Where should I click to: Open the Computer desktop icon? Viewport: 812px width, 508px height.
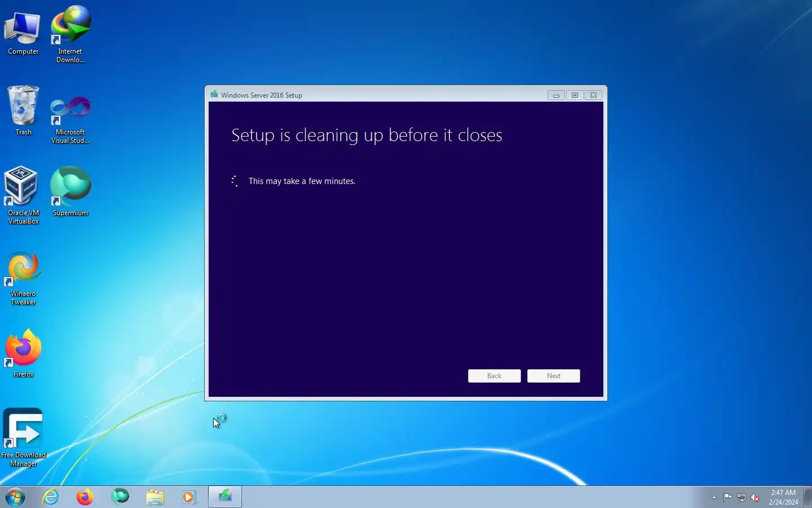pos(23,33)
